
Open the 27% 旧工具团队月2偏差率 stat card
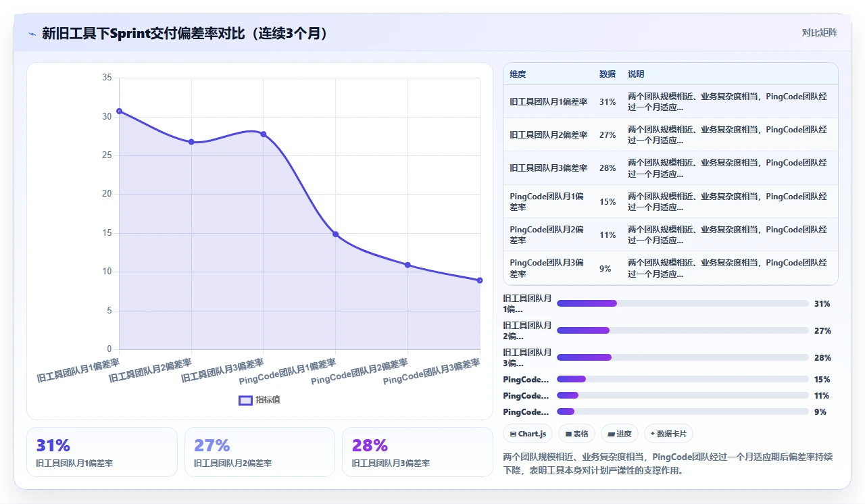click(259, 452)
